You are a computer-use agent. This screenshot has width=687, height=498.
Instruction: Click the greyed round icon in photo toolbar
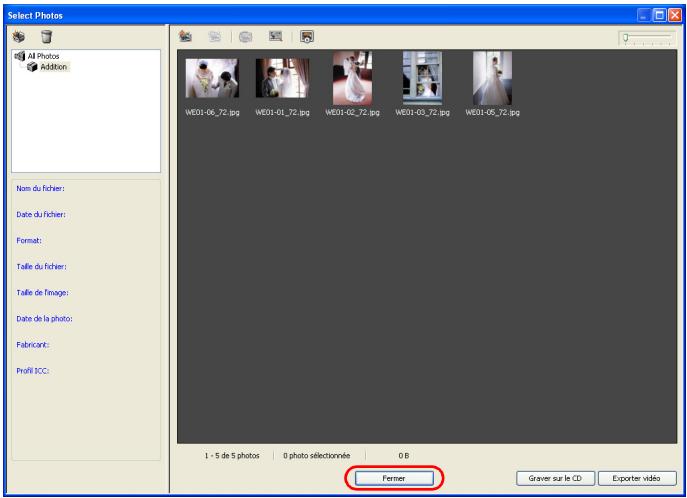click(245, 37)
